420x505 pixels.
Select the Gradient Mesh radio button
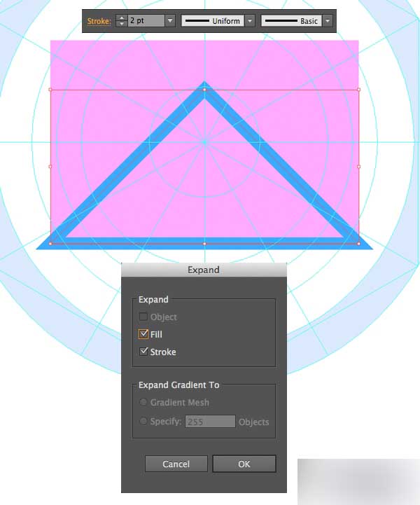click(x=143, y=402)
